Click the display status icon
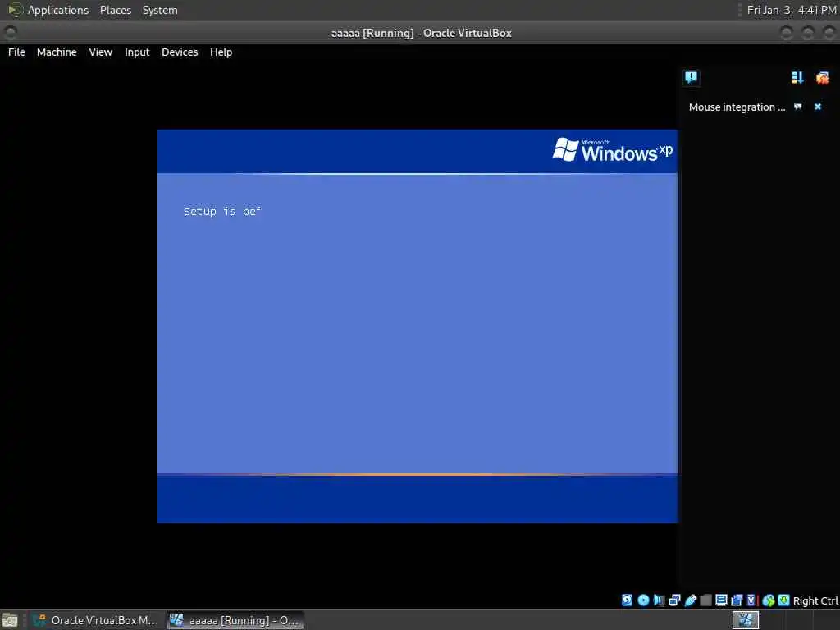Viewport: 840px width, 630px height. click(x=721, y=600)
